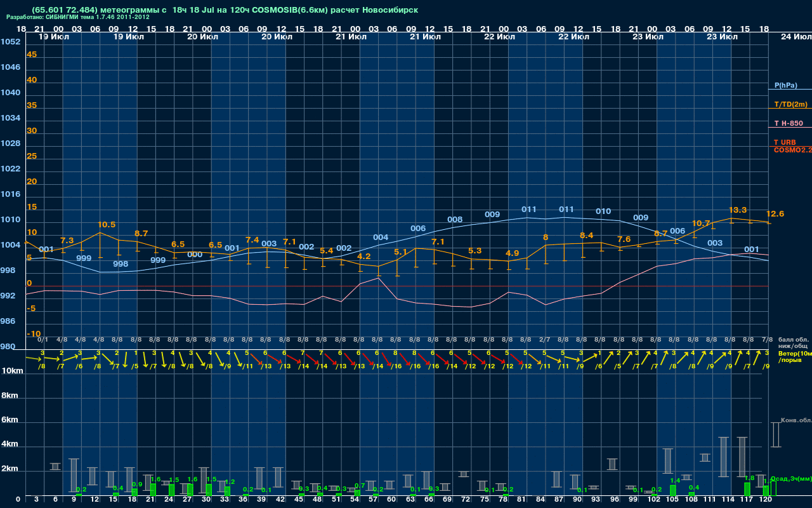Click the '24 Июл' date label
Viewport: 812px width, 508px height.
795,37
